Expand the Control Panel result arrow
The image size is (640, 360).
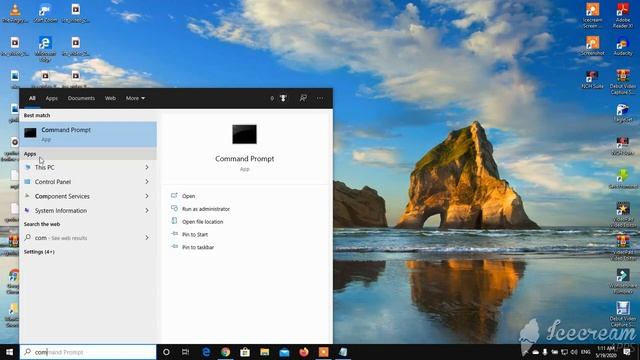(147, 182)
